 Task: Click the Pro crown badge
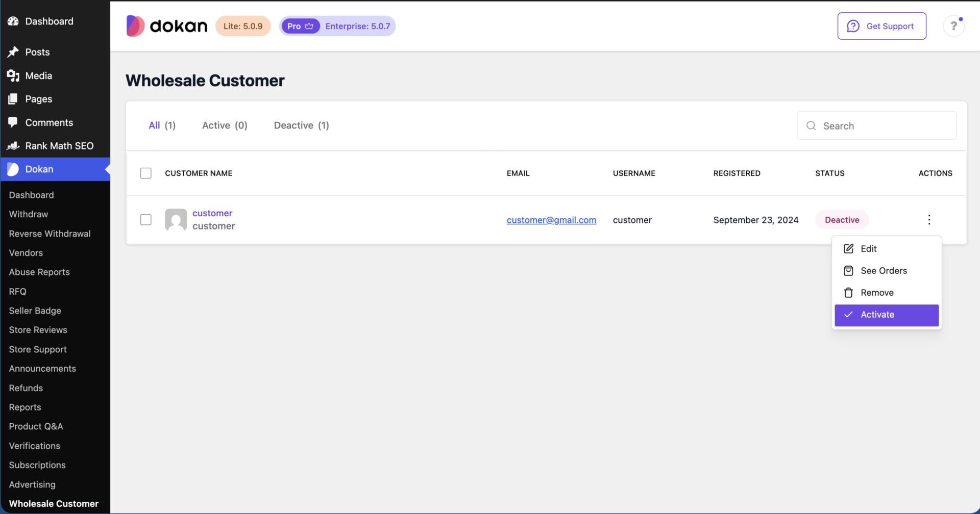[x=300, y=26]
